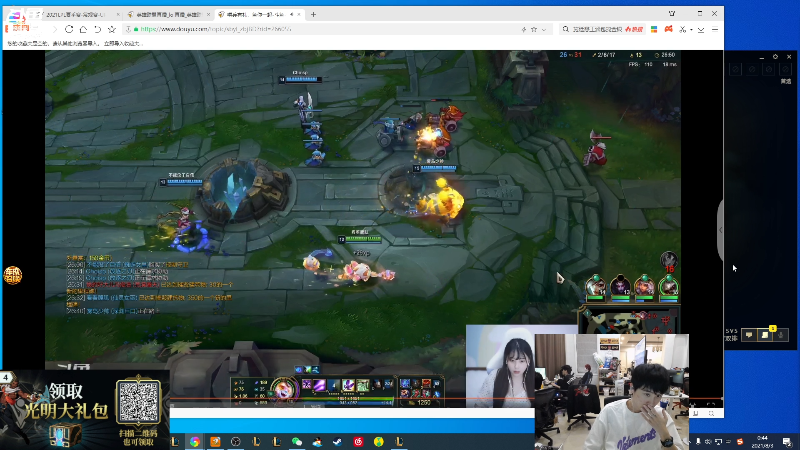
Task: Open the red game controller extension icon
Action: click(668, 29)
